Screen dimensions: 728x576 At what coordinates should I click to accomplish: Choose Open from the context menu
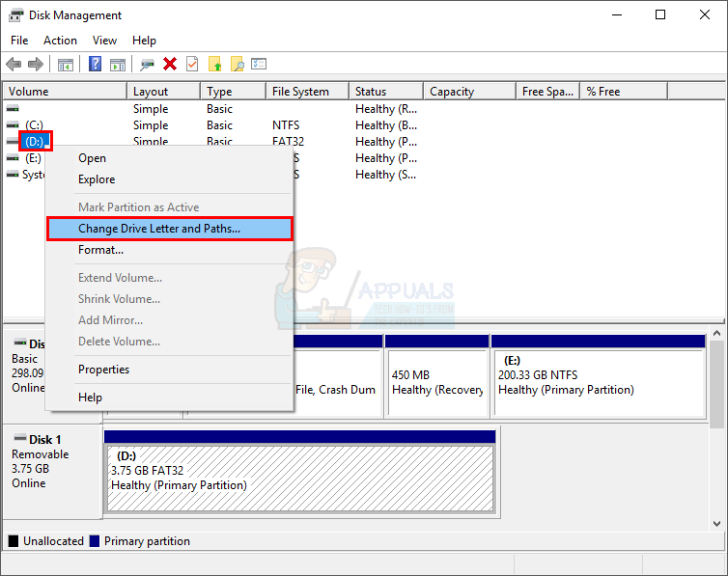[170, 158]
